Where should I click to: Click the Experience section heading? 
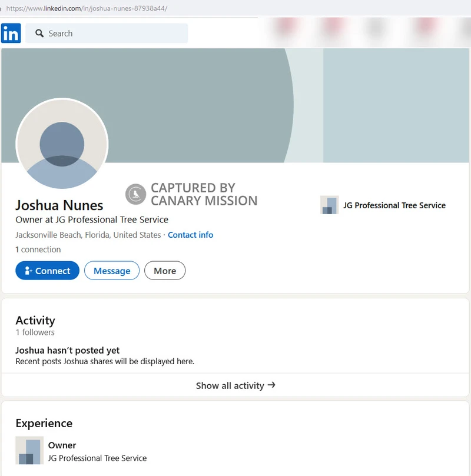tap(44, 423)
